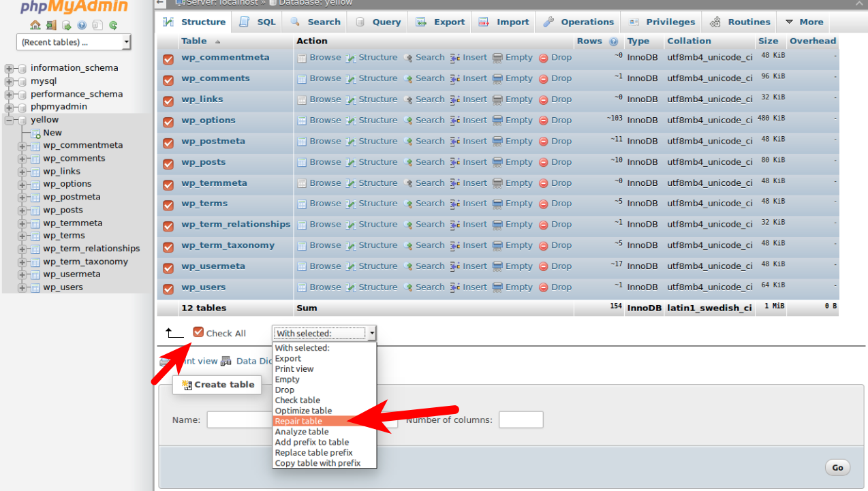The image size is (868, 491).
Task: Click the Documentation pages icon in sidebar
Action: tap(97, 25)
